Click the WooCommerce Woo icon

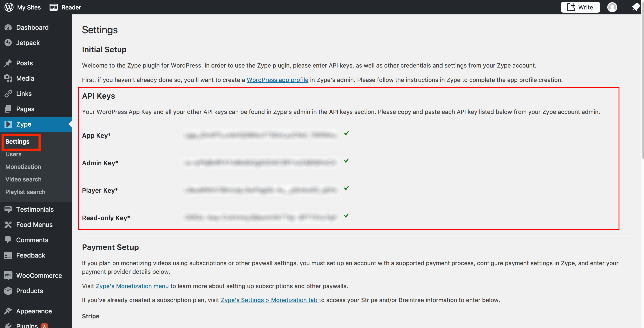coord(8,275)
